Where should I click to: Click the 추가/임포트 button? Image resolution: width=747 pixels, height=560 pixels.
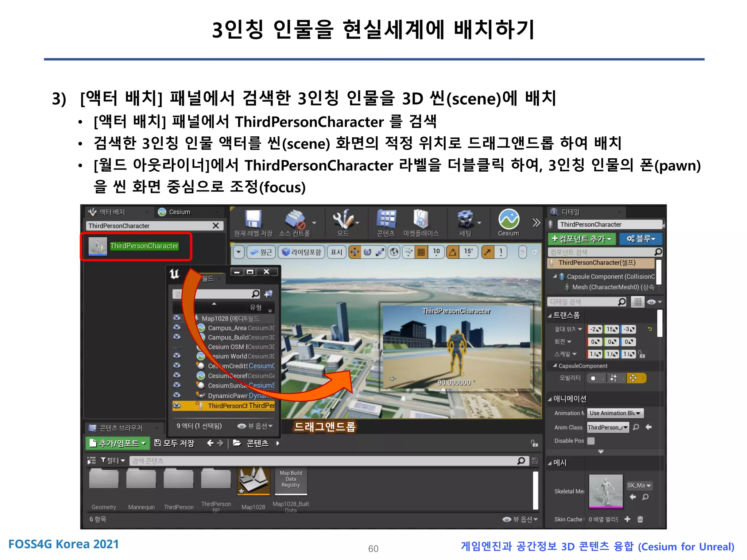click(117, 443)
